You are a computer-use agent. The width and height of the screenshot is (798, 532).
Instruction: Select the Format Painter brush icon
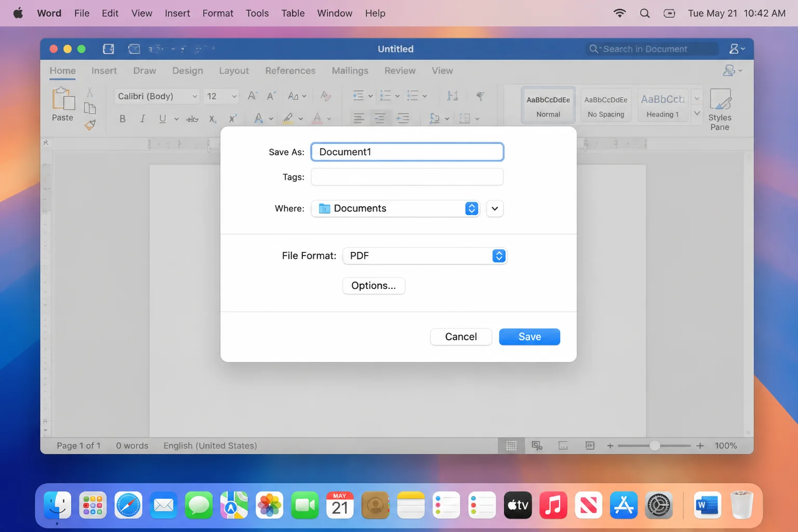pyautogui.click(x=90, y=125)
